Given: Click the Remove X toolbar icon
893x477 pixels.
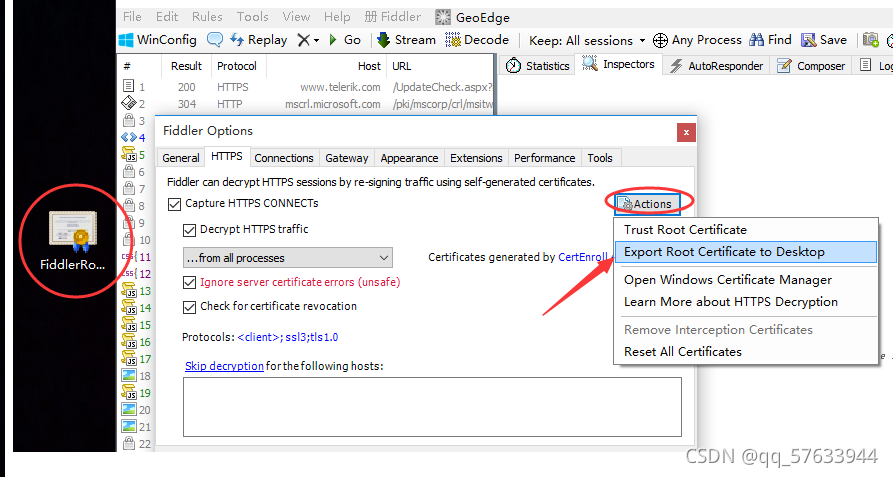Looking at the screenshot, I should point(304,40).
